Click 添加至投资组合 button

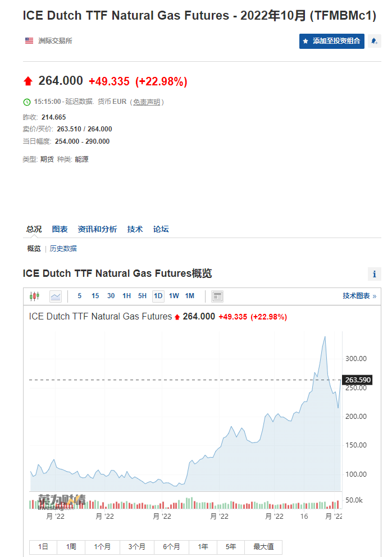(x=332, y=41)
